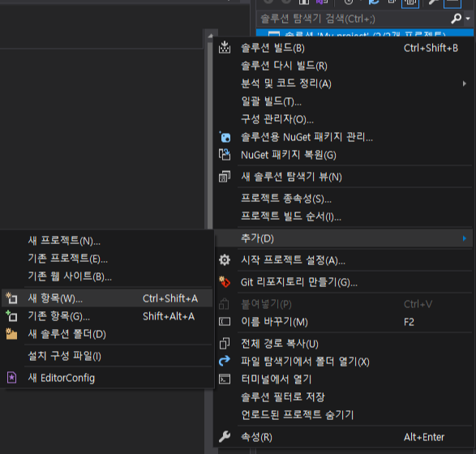Click the 새 EditorConfig file icon

[11, 378]
